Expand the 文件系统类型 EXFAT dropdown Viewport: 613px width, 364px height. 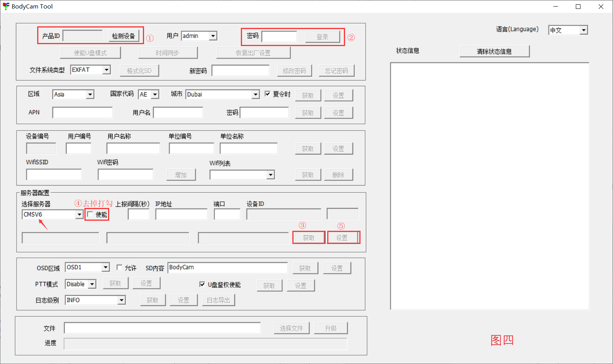[106, 70]
